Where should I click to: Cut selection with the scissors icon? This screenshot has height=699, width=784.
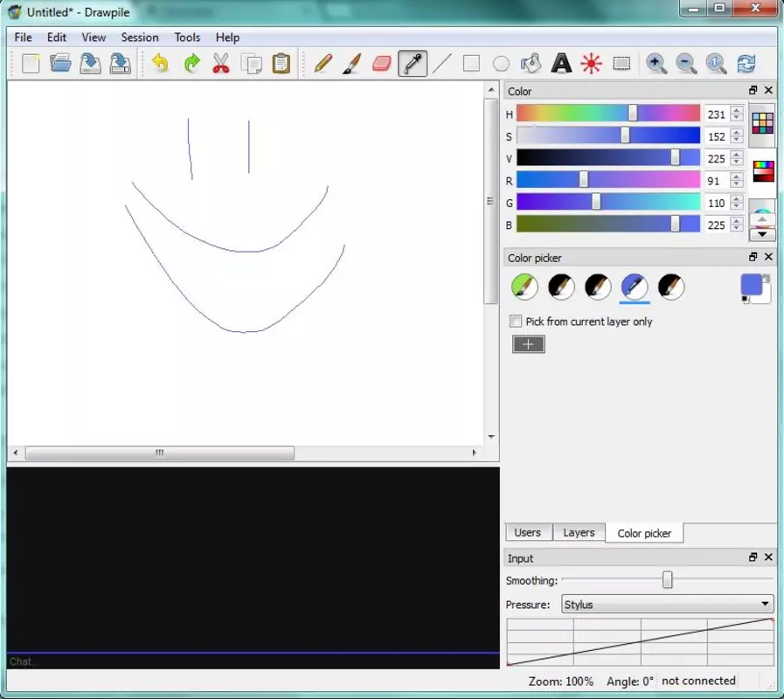pos(221,64)
